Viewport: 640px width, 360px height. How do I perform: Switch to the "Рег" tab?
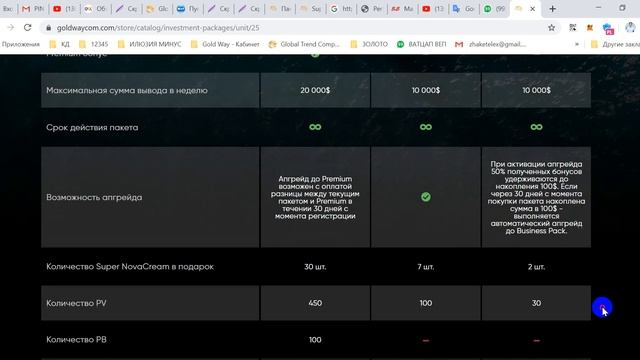[372, 9]
